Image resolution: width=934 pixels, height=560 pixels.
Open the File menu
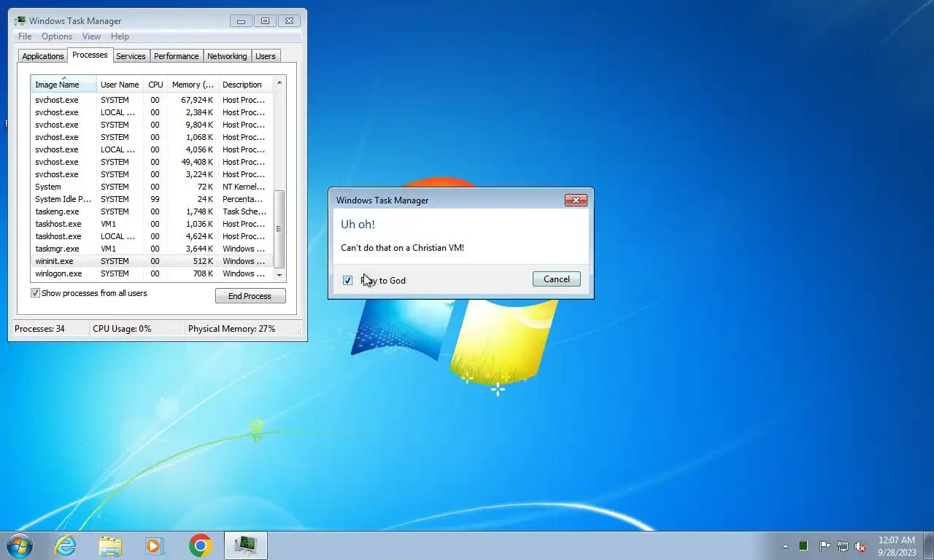click(x=25, y=36)
